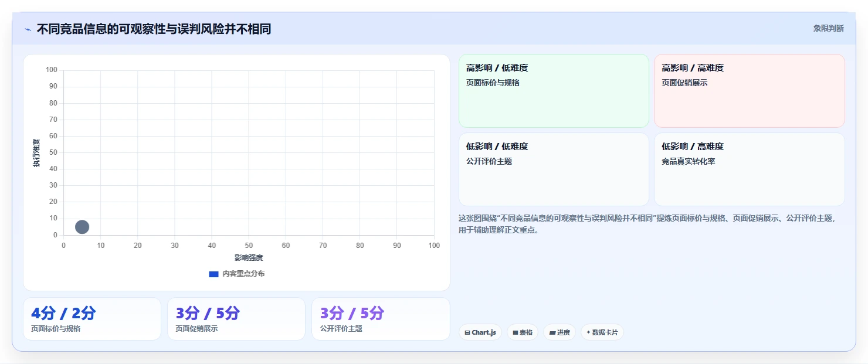
Task: Open the first 3分 / 5分 card for 页面促销展示
Action: tap(236, 319)
